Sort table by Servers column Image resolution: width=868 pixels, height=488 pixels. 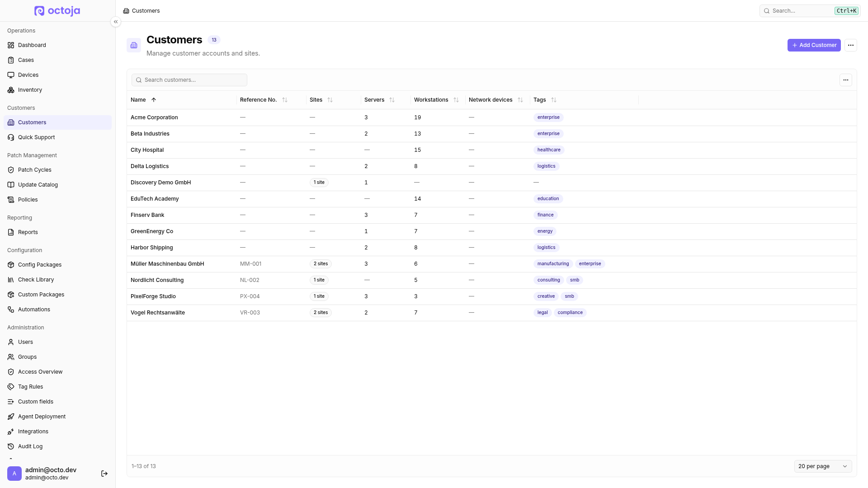coord(392,100)
